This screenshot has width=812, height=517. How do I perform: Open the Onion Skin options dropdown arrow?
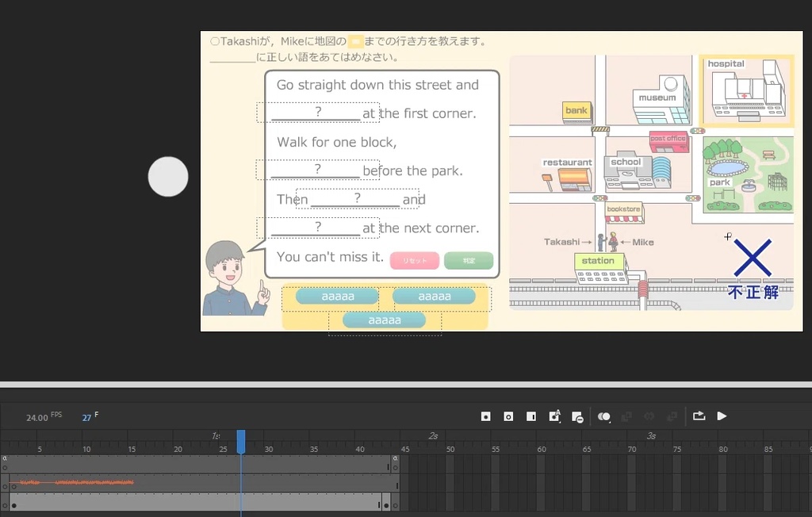608,422
